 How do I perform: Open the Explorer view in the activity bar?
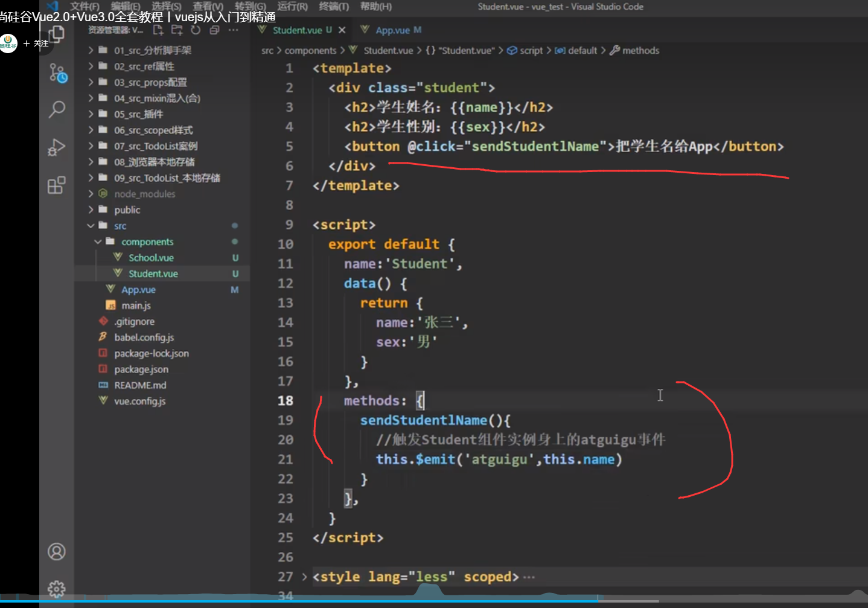tap(57, 34)
